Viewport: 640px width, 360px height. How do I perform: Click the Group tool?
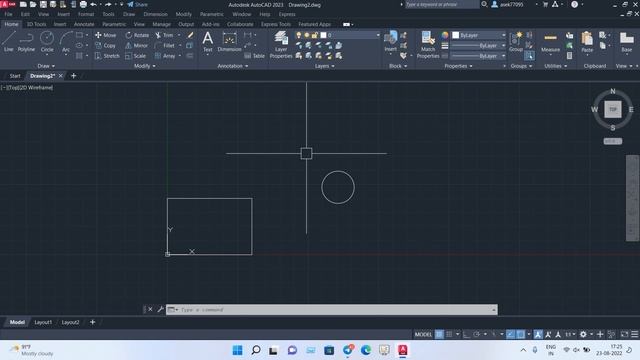(516, 42)
